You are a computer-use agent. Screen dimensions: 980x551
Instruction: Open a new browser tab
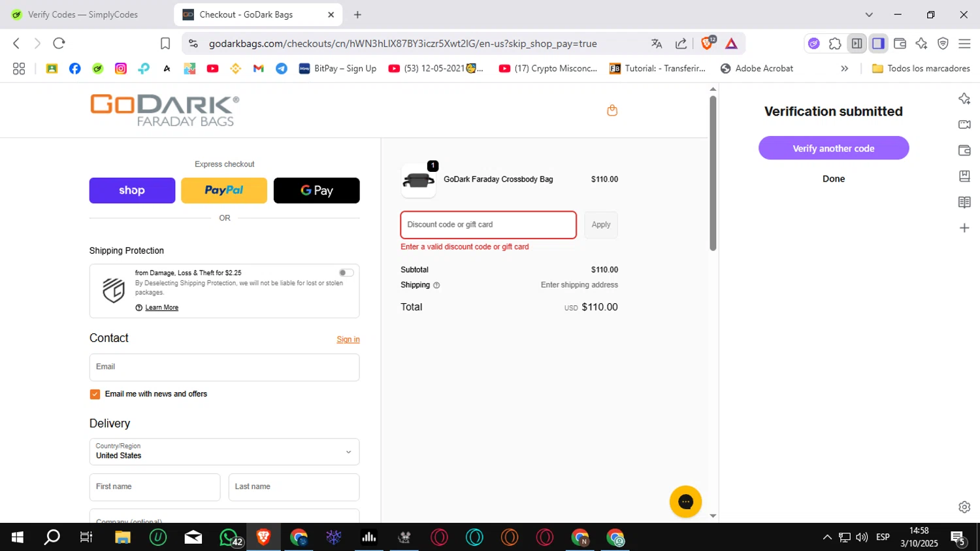(357, 14)
